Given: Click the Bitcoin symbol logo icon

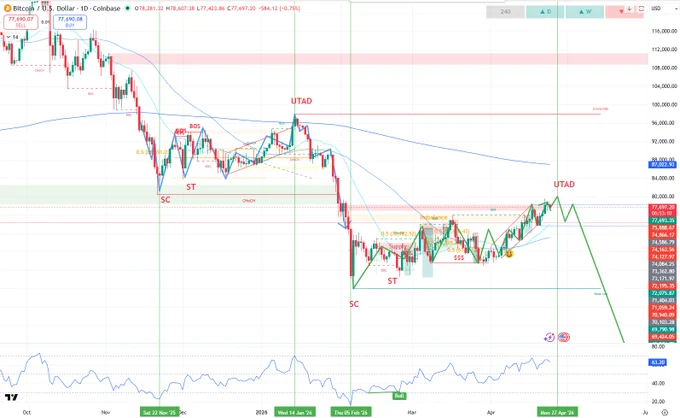Looking at the screenshot, I should 7,8.
